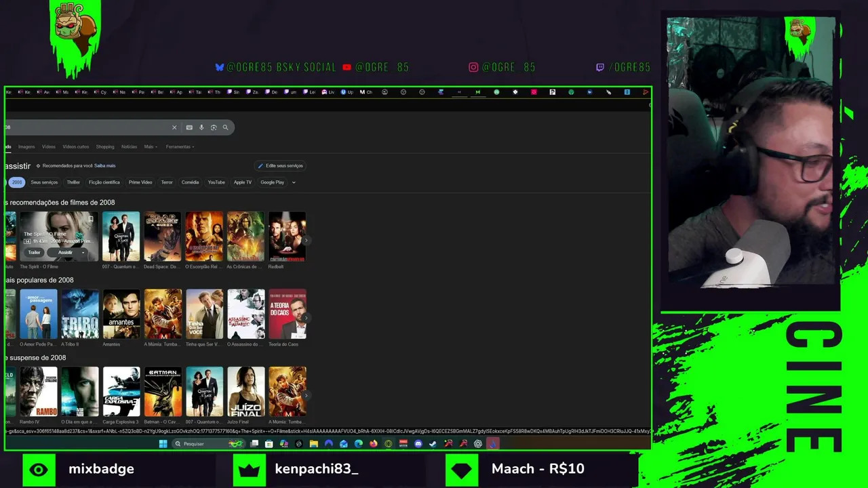868x488 pixels.
Task: Switch to the 'Th' browser tab
Action: coord(214,92)
